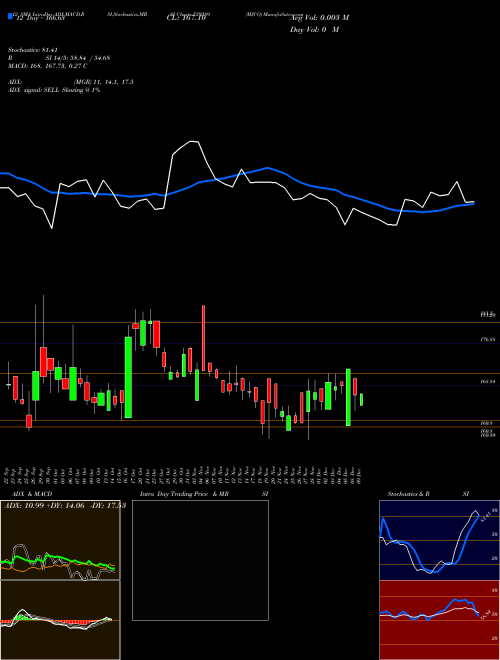Click the 168.84 price level label
The height and width of the screenshot is (660, 500).
click(x=488, y=381)
